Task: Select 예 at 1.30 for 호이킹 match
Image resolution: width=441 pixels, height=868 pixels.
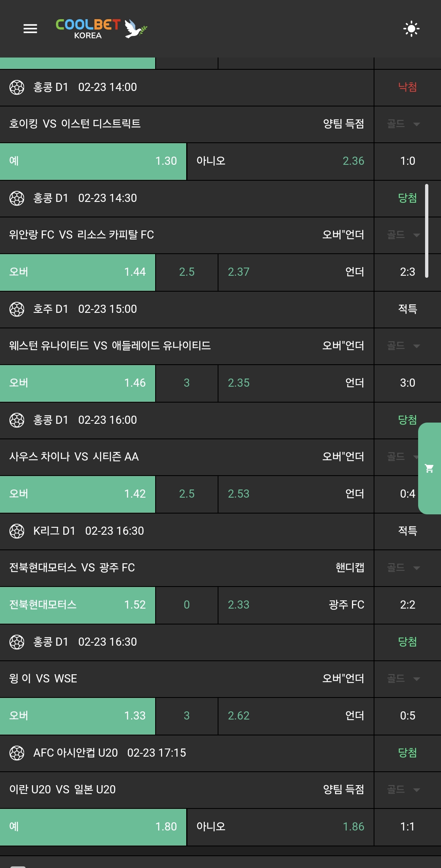Action: click(93, 161)
